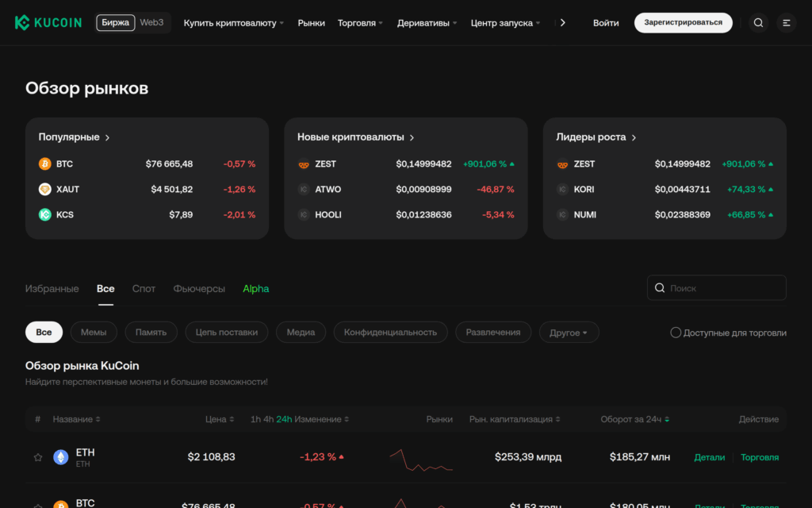Click ETH market cap $253,39 млрд
This screenshot has height=508, width=812.
[528, 456]
